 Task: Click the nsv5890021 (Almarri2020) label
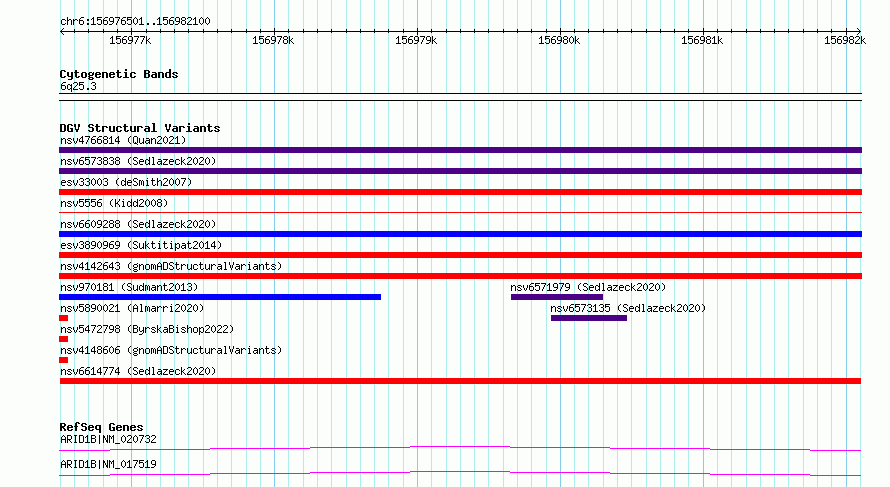(132, 308)
